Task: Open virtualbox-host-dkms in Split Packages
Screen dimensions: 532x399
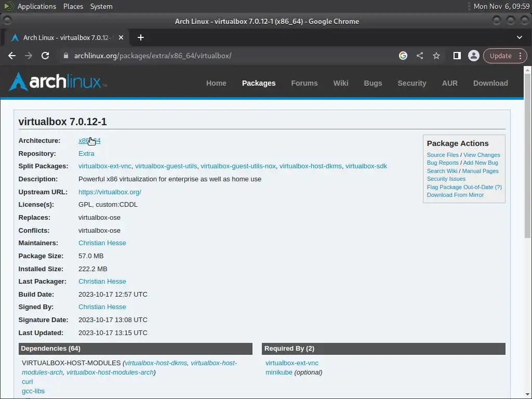Action: click(311, 166)
